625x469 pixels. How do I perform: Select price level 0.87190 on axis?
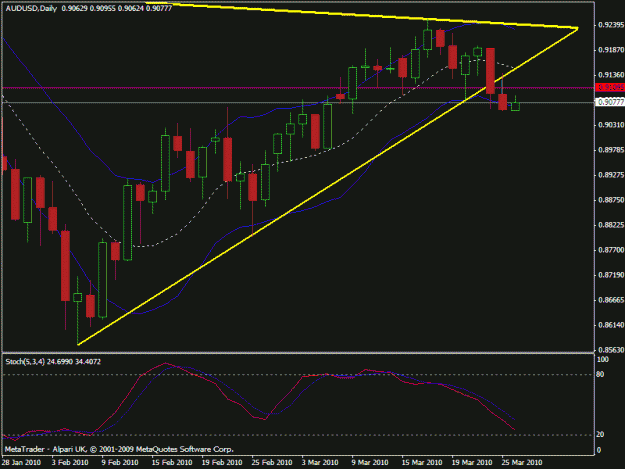tap(611, 275)
